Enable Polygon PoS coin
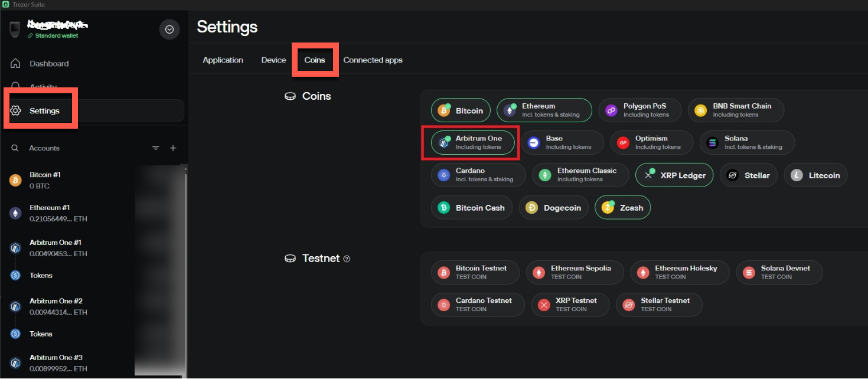Screen dimensions: 868x379 [640, 110]
